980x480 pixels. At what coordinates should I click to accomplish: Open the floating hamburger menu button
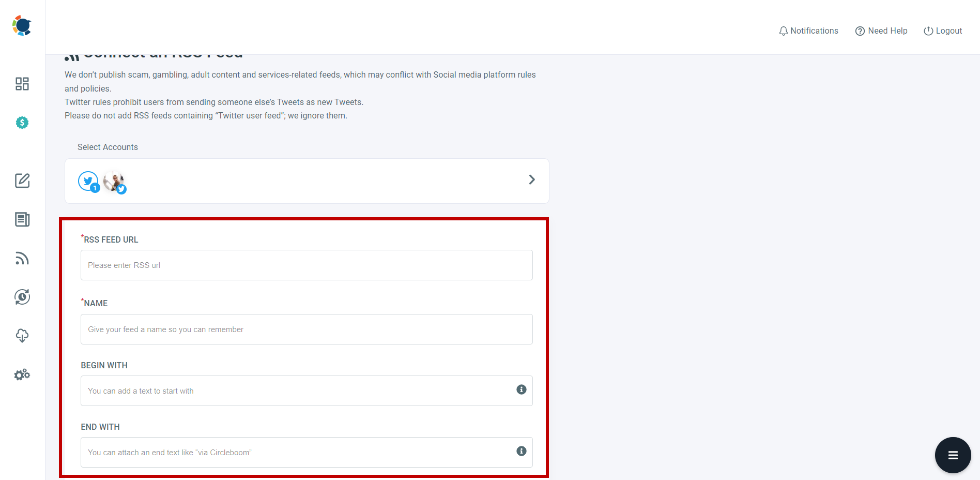click(x=953, y=455)
